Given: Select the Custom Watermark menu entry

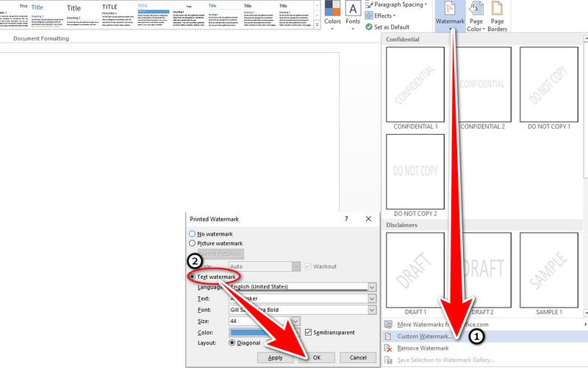Looking at the screenshot, I should point(484,336).
